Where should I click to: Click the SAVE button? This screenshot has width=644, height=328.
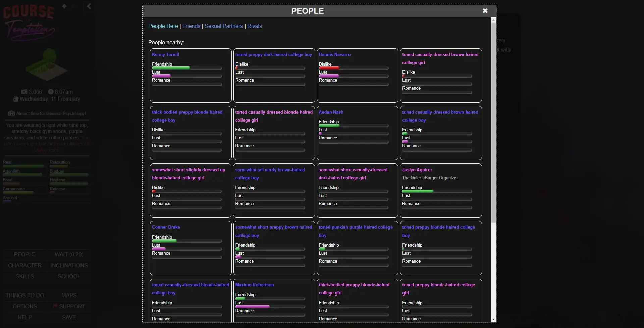[x=69, y=317]
